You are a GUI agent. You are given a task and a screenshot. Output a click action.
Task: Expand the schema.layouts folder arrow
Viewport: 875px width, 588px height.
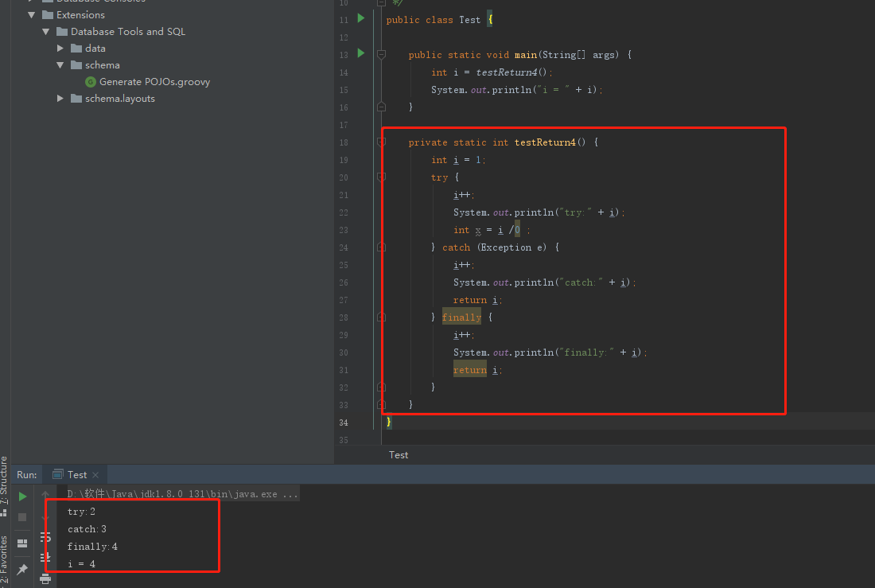click(x=60, y=99)
